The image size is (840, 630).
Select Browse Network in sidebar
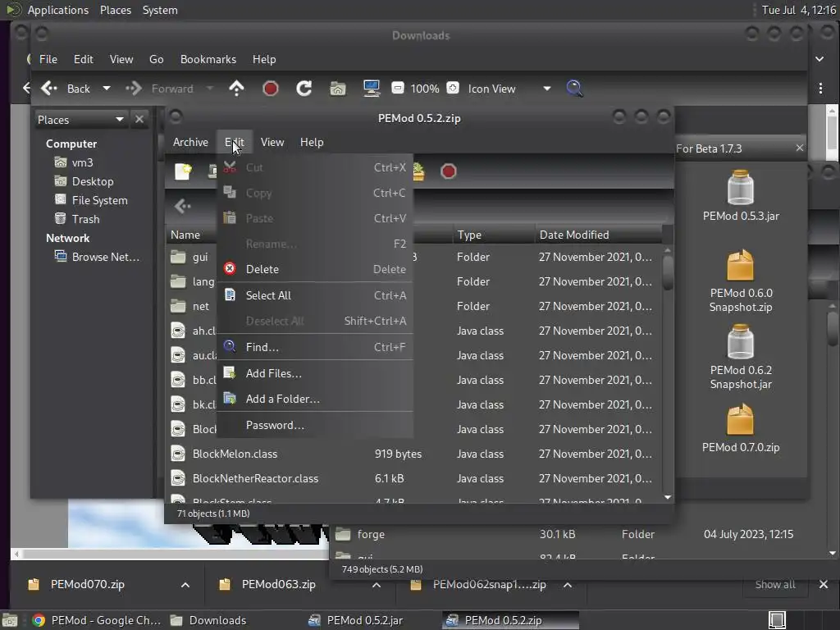pos(106,257)
